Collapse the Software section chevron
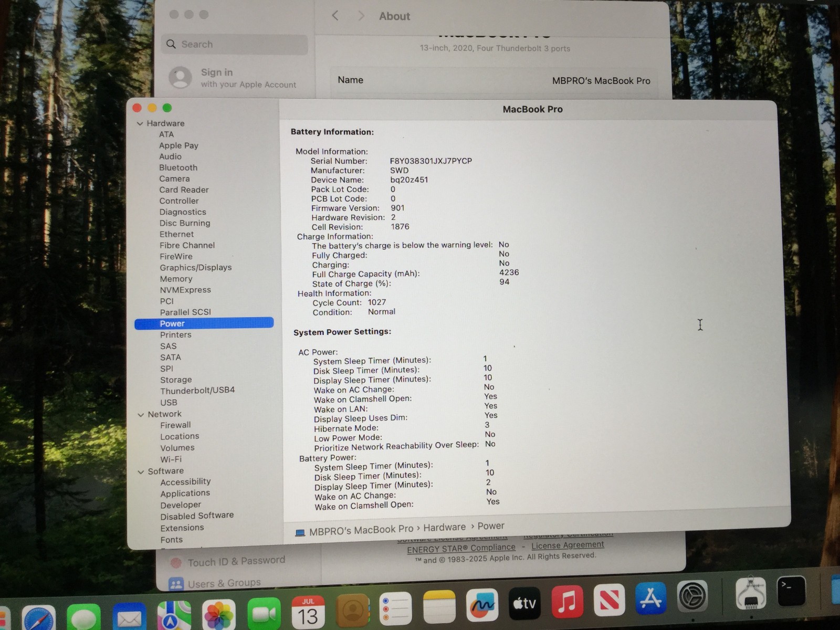The height and width of the screenshot is (630, 840). point(141,472)
